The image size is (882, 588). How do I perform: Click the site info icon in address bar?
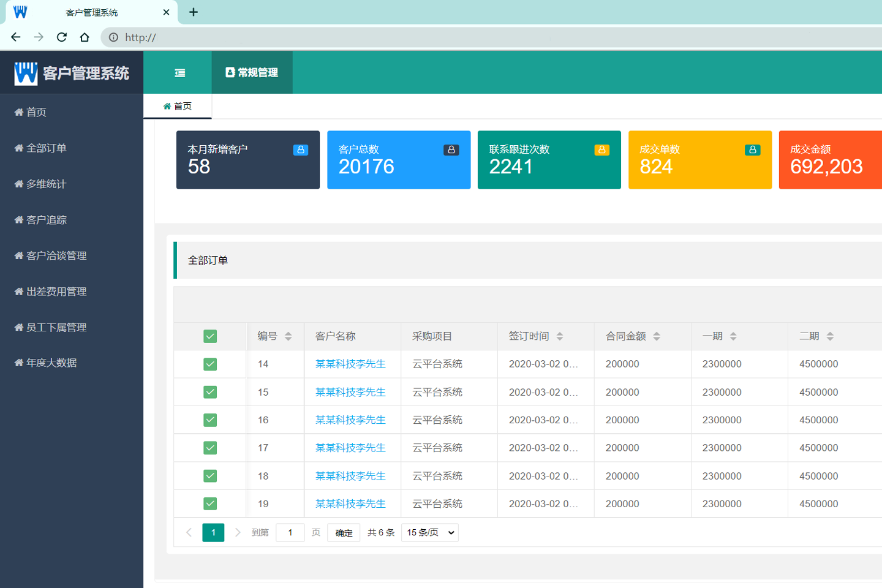tap(113, 37)
